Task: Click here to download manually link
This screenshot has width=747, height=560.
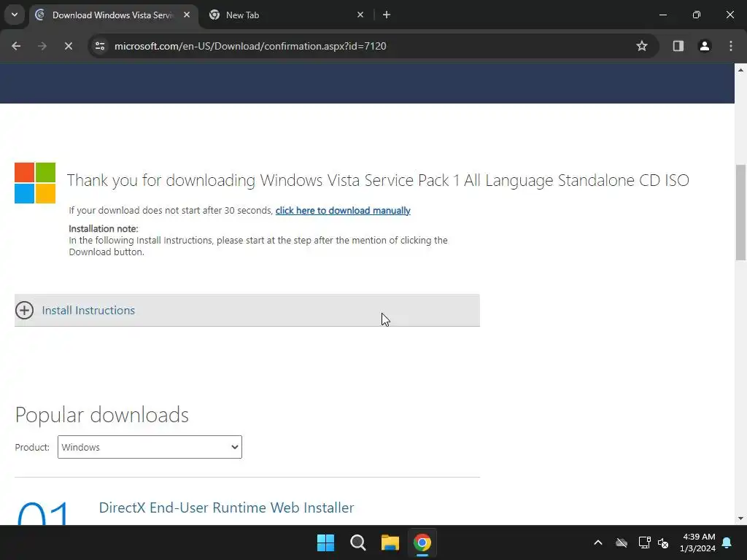Action: (x=343, y=211)
